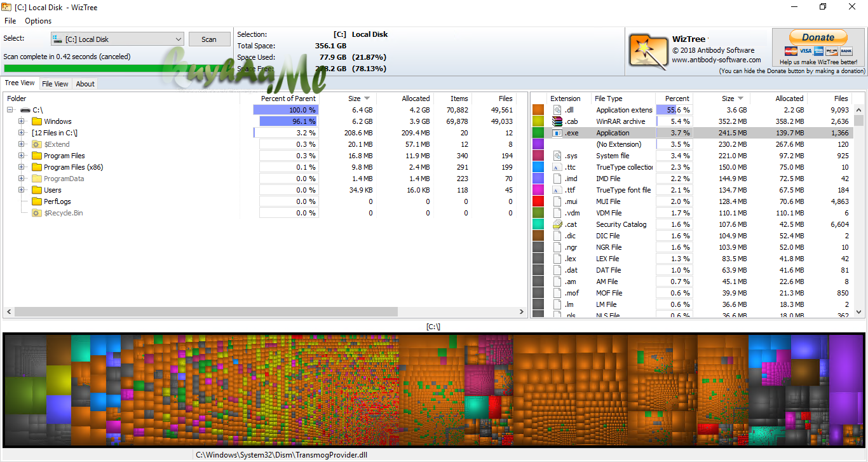The height and width of the screenshot is (462, 868).
Task: Click the .ttc font collection icon
Action: click(557, 167)
